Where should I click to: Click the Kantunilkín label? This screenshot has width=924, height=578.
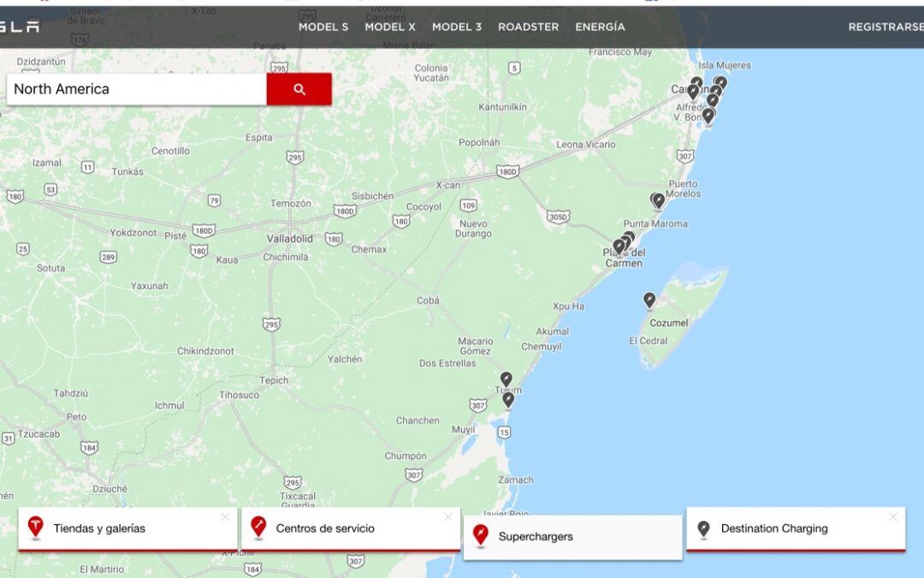tap(503, 107)
